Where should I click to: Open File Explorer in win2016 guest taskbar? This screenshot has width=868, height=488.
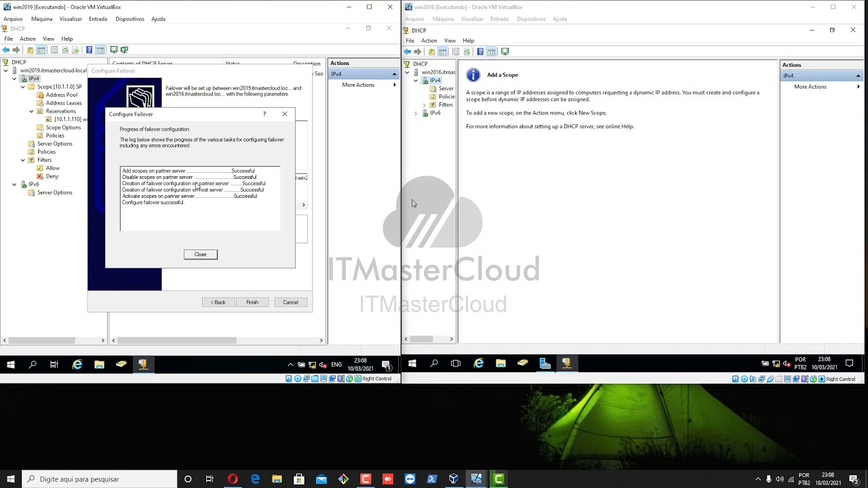click(x=500, y=363)
